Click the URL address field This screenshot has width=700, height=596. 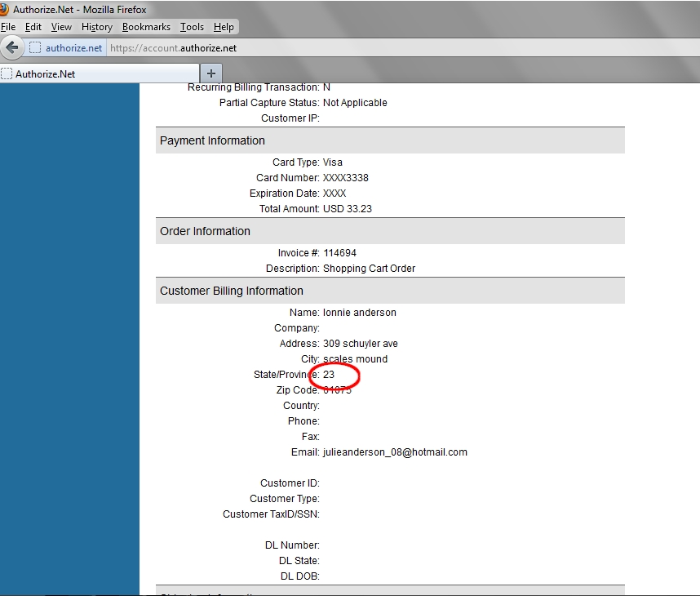[x=401, y=48]
